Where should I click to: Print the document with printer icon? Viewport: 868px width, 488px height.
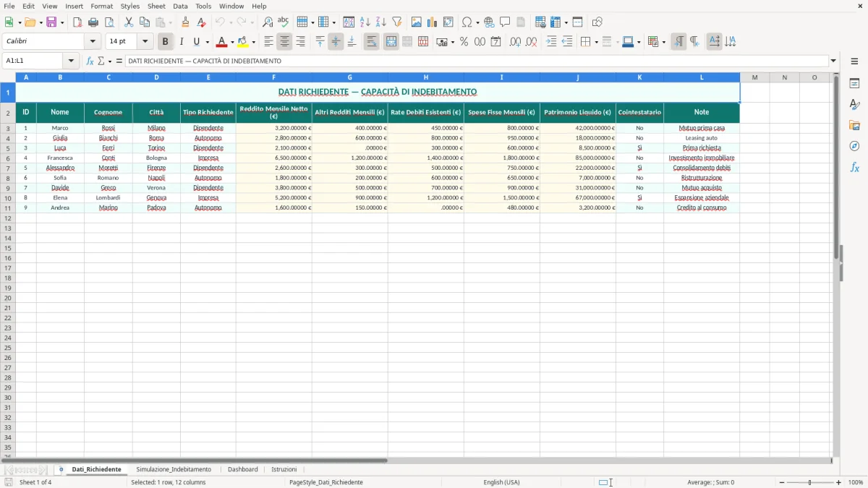coord(93,22)
